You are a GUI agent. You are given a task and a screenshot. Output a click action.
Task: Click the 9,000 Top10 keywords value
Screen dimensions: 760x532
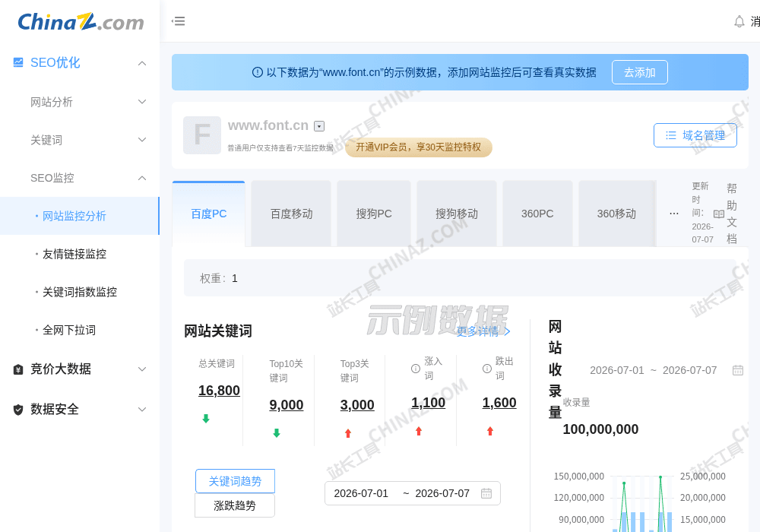287,405
